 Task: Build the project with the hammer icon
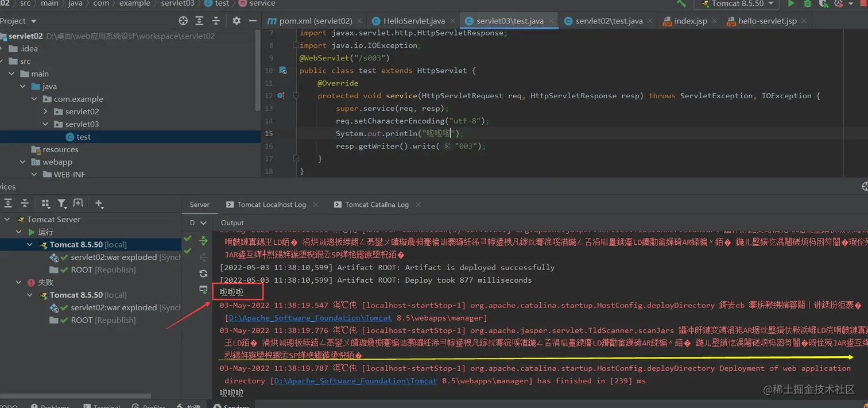pyautogui.click(x=681, y=3)
